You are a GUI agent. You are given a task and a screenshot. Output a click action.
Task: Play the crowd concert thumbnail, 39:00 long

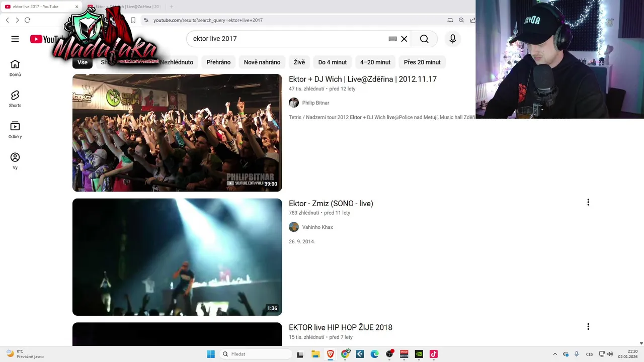pyautogui.click(x=177, y=133)
